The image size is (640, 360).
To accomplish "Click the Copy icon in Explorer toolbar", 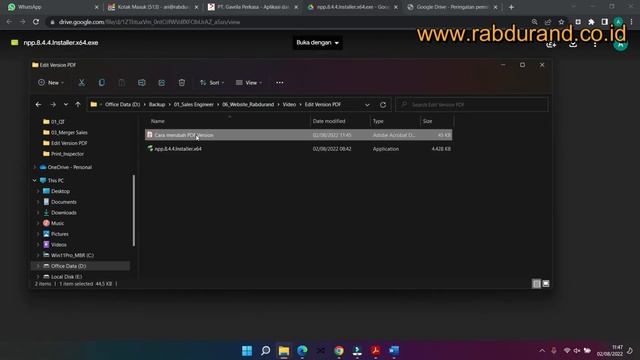I will coord(102,83).
